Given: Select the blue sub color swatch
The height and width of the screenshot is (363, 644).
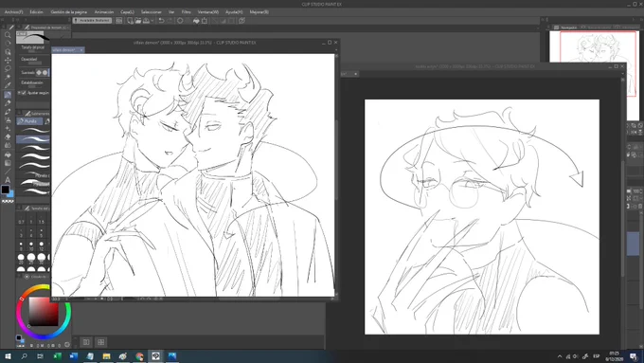Looking at the screenshot, I should click(10, 193).
